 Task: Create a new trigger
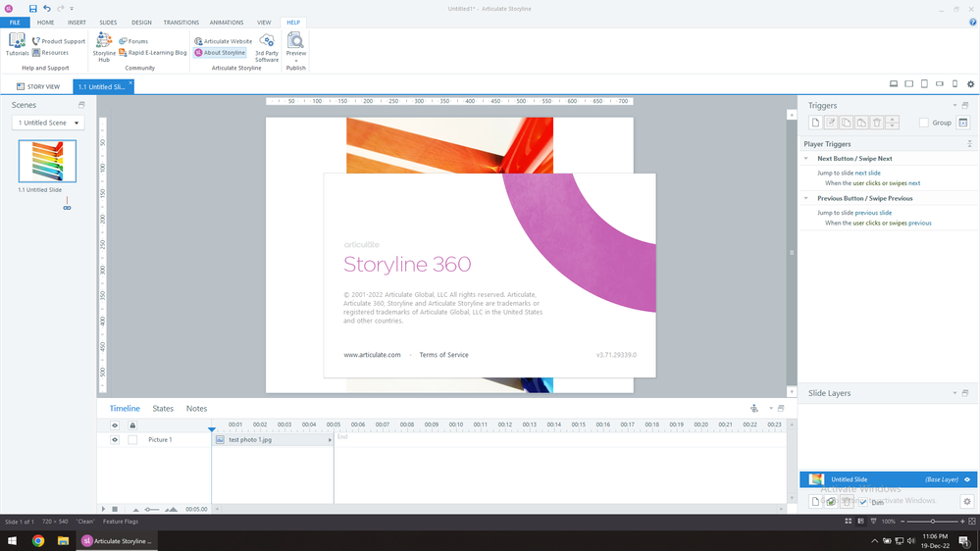point(815,124)
